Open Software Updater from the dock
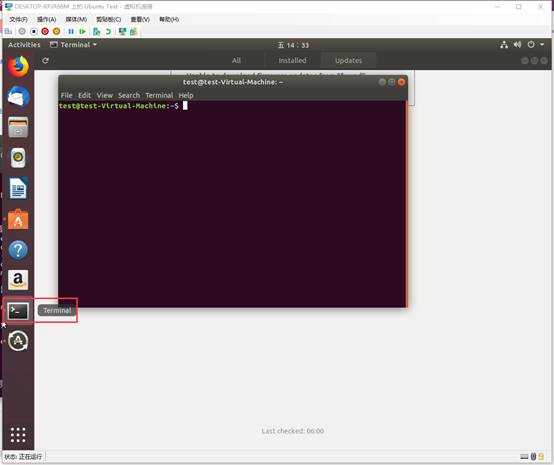554x465 pixels. click(18, 341)
